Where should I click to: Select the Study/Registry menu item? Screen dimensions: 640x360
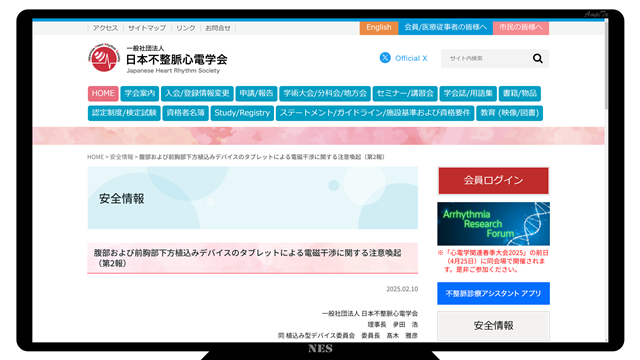coord(242,113)
